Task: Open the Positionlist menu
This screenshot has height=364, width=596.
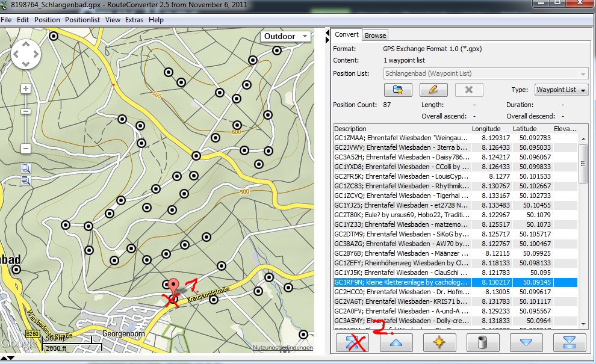Action: (82, 20)
